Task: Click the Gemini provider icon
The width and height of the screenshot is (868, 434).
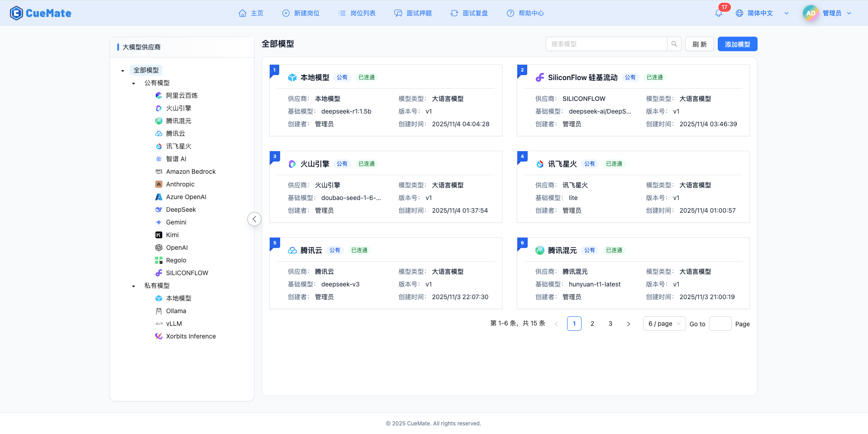Action: click(x=158, y=222)
